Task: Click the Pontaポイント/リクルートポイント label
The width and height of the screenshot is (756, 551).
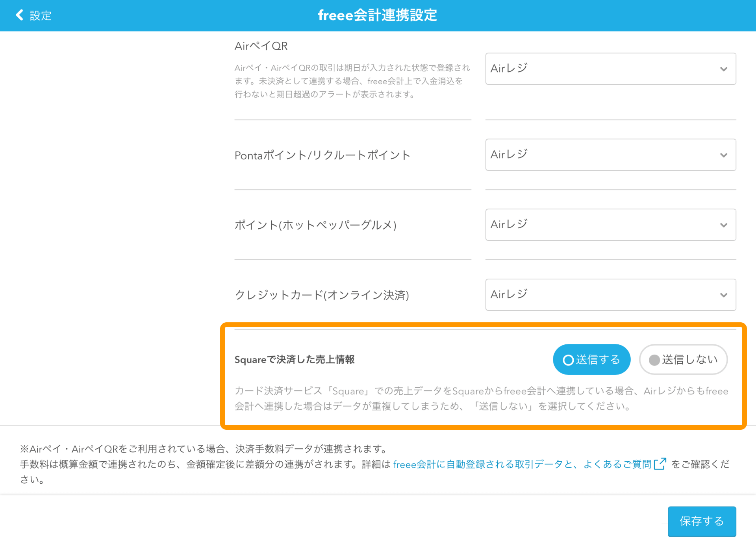Action: [x=322, y=155]
